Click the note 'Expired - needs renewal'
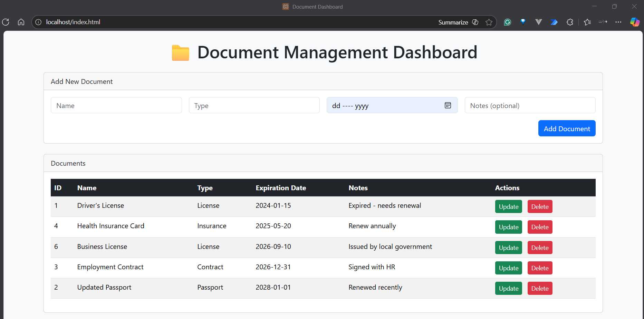This screenshot has width=644, height=319. click(x=385, y=205)
